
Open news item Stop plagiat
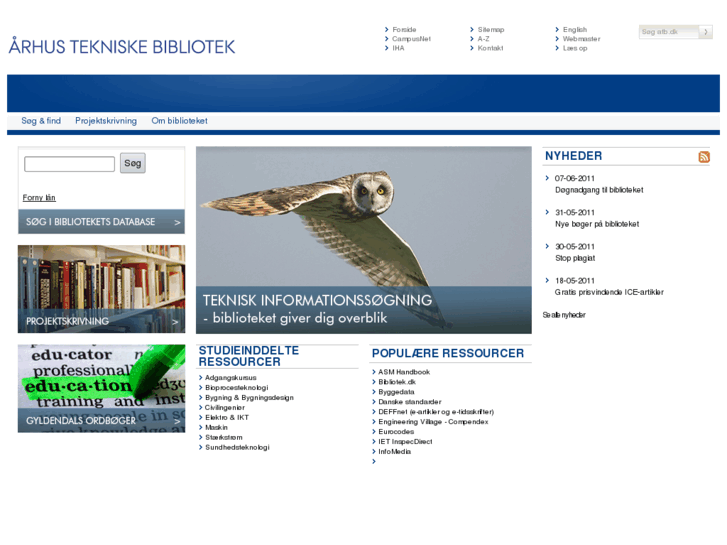575,258
